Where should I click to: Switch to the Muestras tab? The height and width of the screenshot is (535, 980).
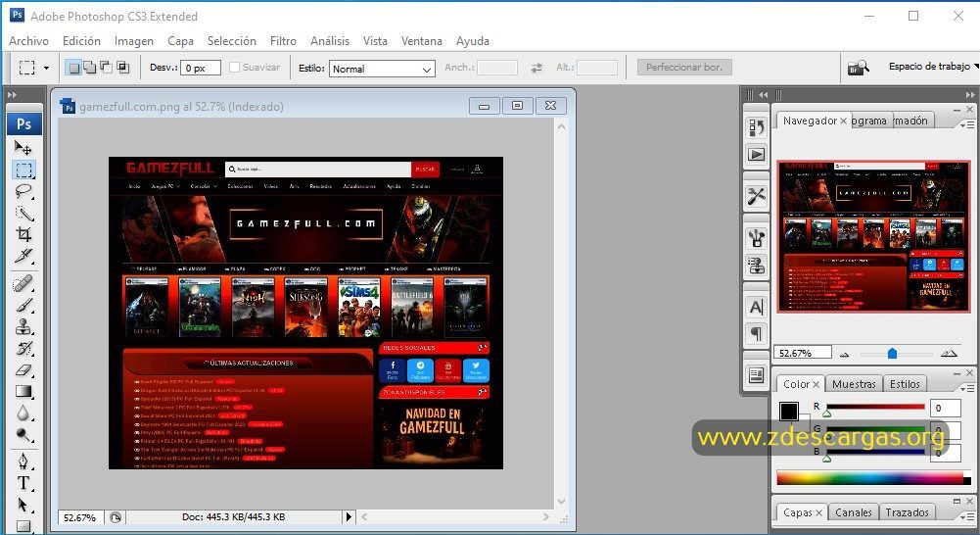[854, 384]
